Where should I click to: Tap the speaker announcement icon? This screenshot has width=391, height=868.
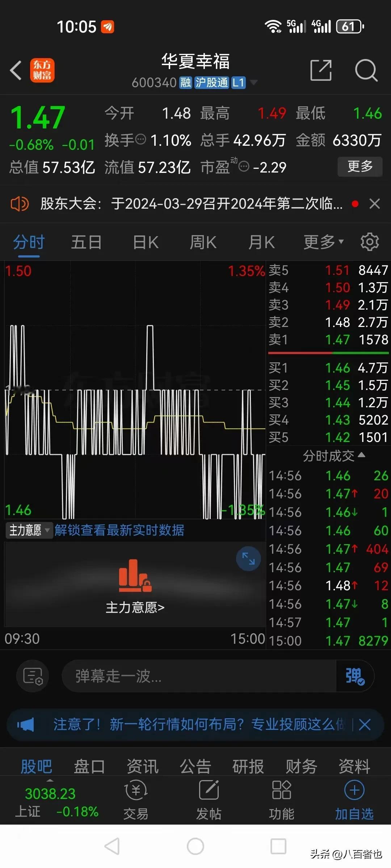[x=20, y=204]
